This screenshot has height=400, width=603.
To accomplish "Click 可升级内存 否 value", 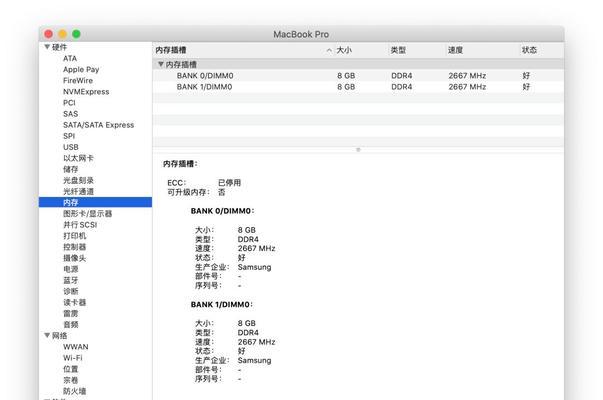I will coord(222,192).
